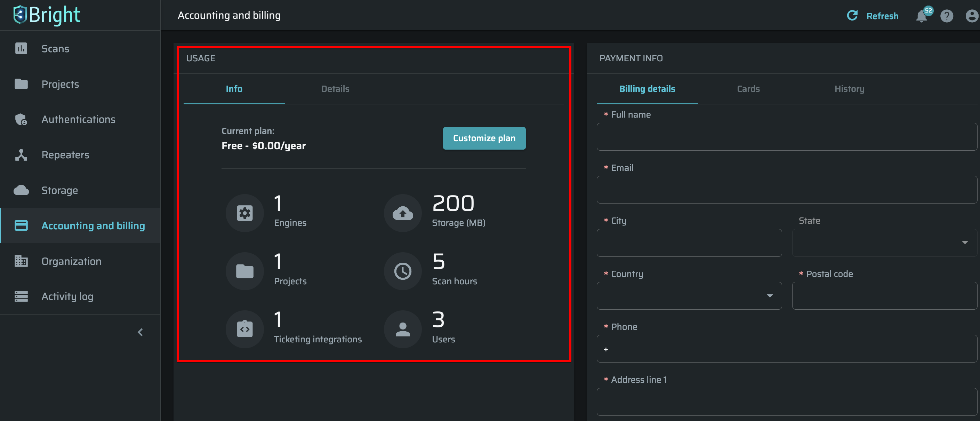Click the Engines gear usage icon
Image resolution: width=980 pixels, height=421 pixels.
244,213
